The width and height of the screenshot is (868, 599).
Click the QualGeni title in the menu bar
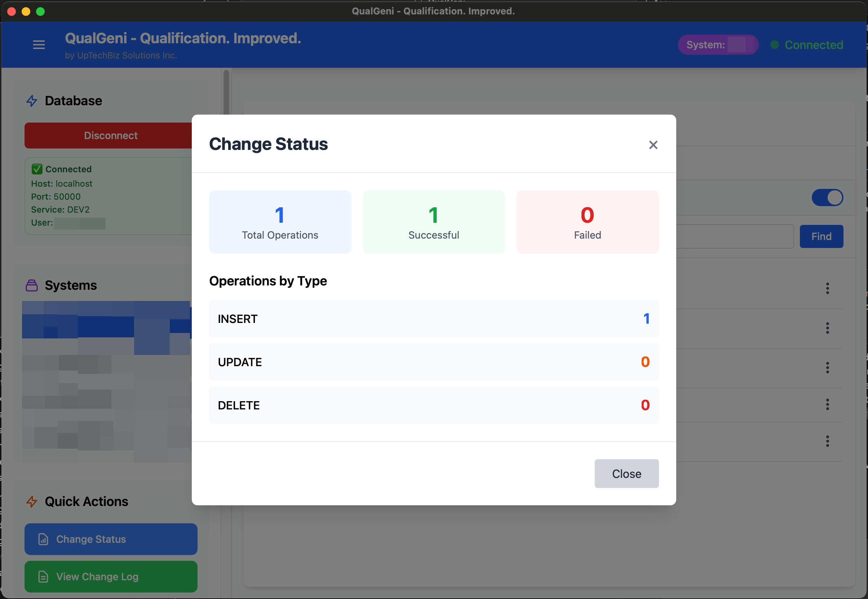pos(433,11)
